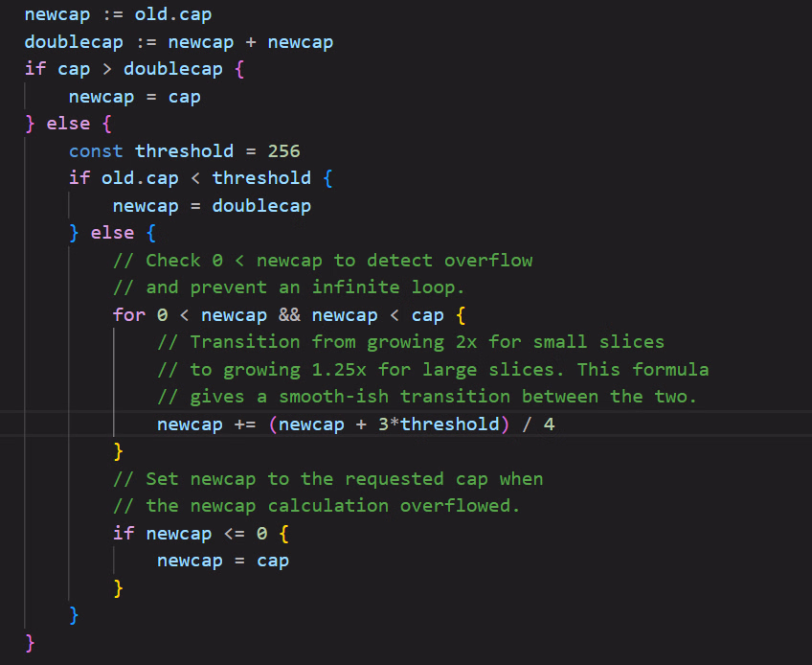
Task: Click 'threshold' in the 'old.cap < threshold' condition
Action: pos(261,178)
